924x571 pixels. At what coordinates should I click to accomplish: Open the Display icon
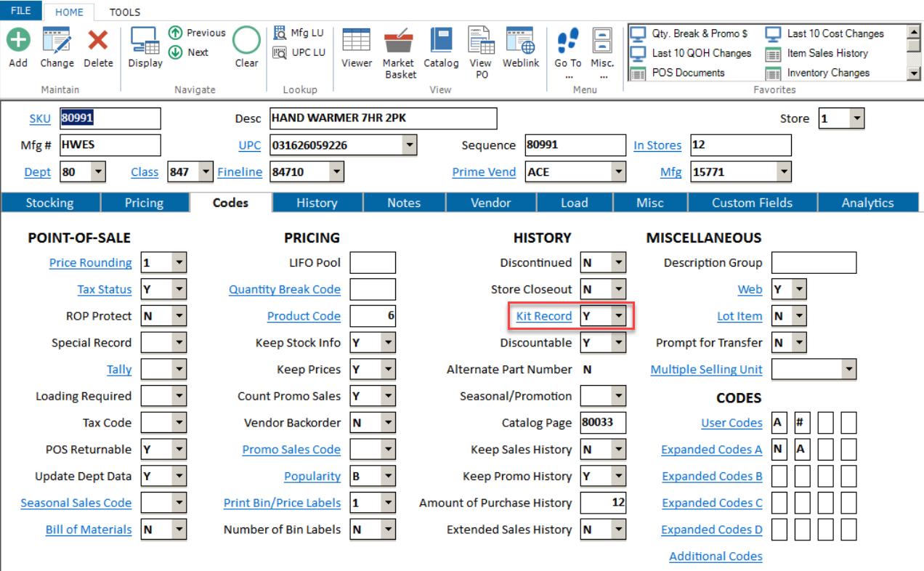pyautogui.click(x=145, y=41)
